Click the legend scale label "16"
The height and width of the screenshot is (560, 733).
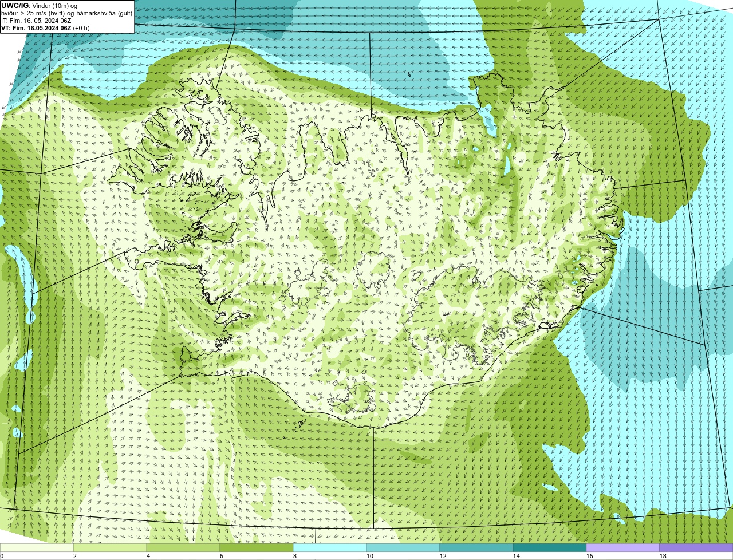(590, 556)
